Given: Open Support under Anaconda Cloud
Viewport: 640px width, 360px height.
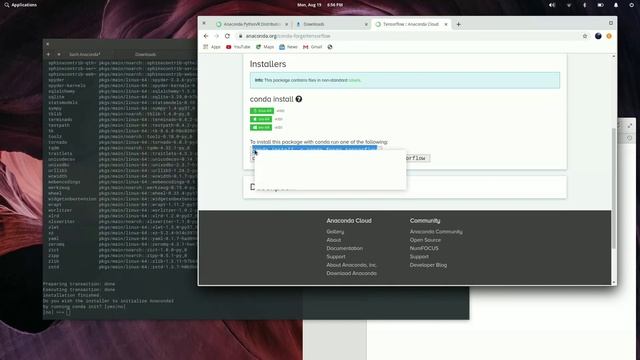Looking at the screenshot, I should (x=336, y=257).
